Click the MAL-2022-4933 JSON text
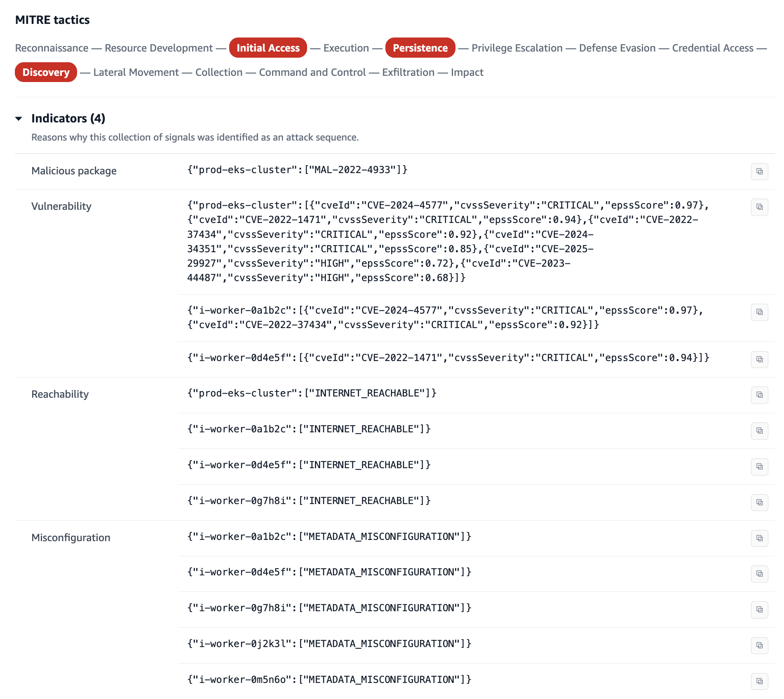The image size is (784, 699). click(x=297, y=170)
